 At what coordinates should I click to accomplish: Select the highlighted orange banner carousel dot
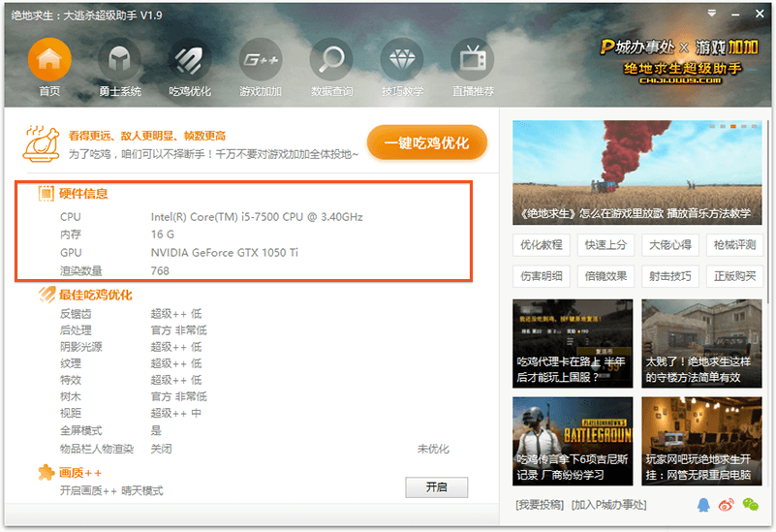click(x=733, y=127)
